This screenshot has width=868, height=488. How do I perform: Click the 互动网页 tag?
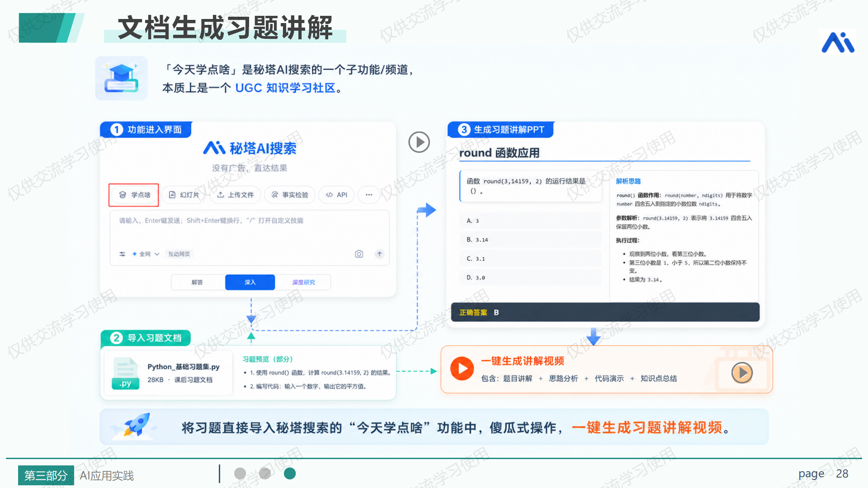coord(179,254)
